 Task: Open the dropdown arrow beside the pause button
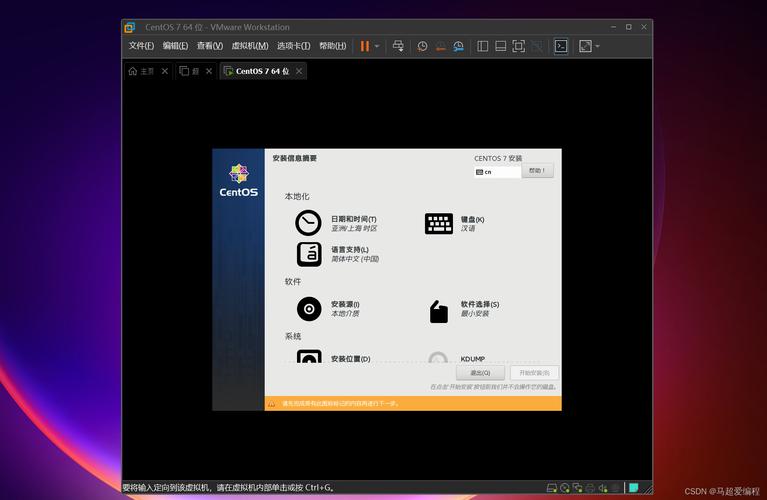coord(377,46)
